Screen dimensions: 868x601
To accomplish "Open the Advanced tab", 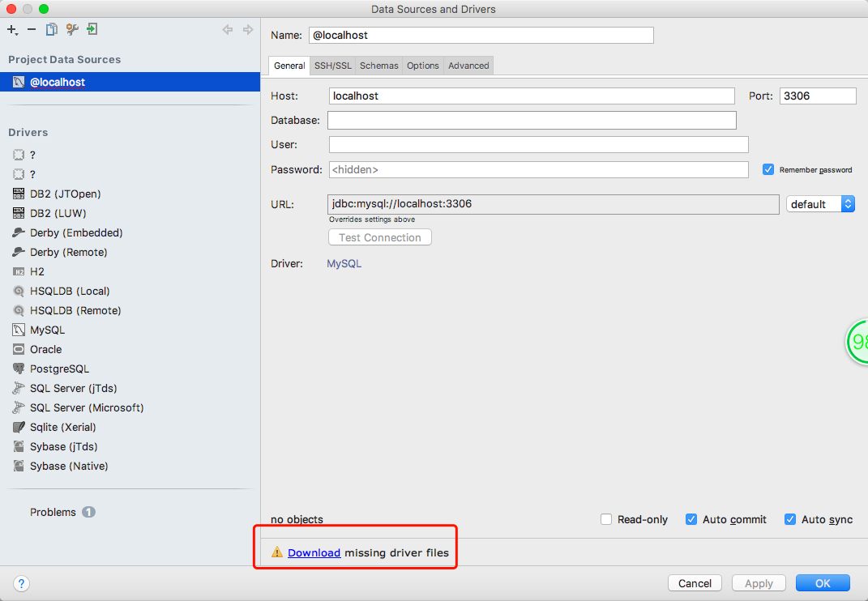I will [468, 66].
